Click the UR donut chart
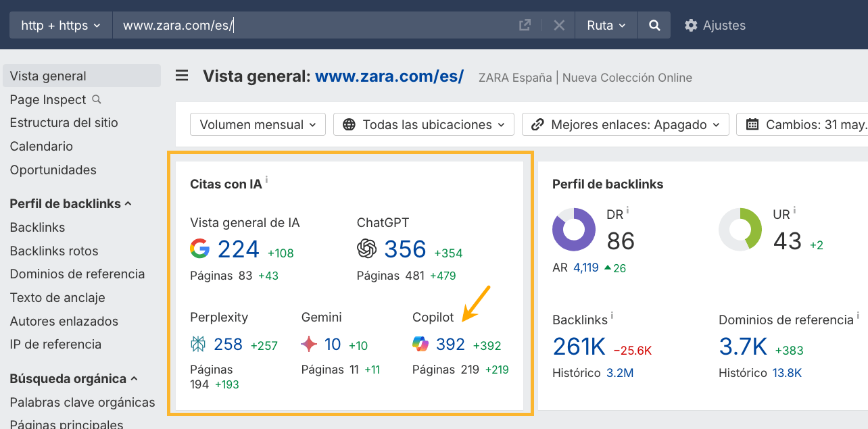The height and width of the screenshot is (429, 868). pyautogui.click(x=740, y=230)
